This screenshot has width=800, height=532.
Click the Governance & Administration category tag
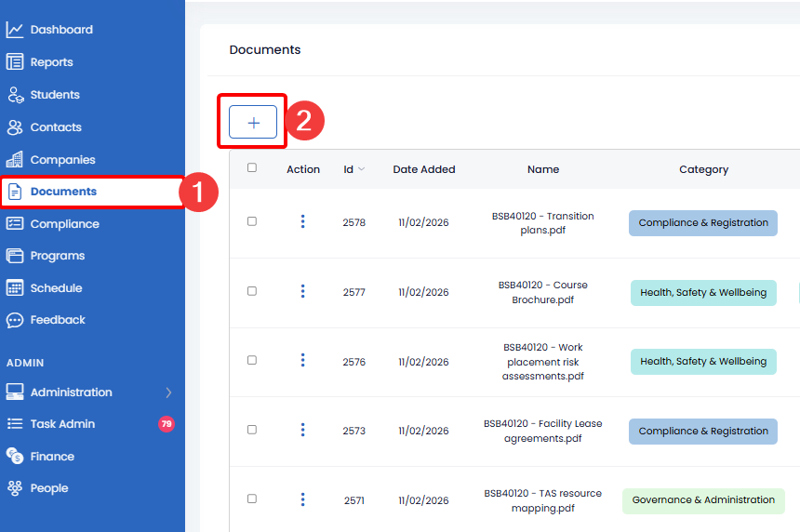click(703, 500)
